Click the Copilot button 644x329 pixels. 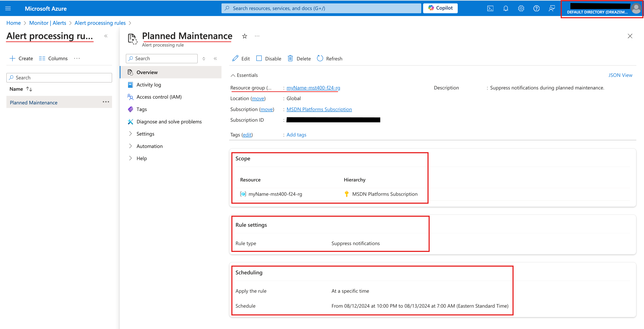click(440, 8)
